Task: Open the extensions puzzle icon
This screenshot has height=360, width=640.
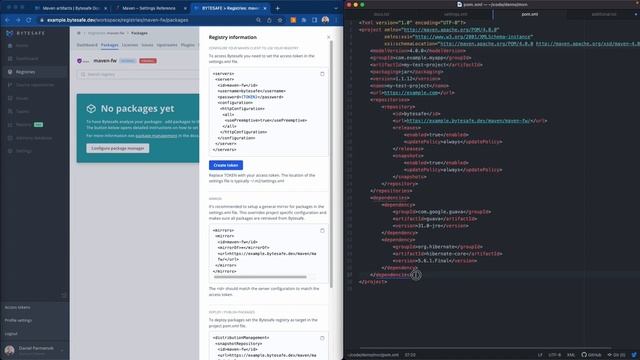Action: coord(304,20)
